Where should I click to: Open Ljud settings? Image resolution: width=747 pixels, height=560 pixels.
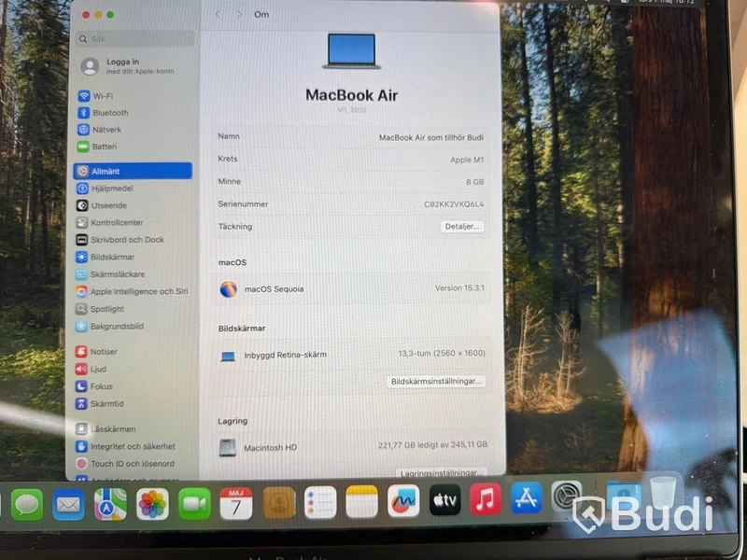91,369
